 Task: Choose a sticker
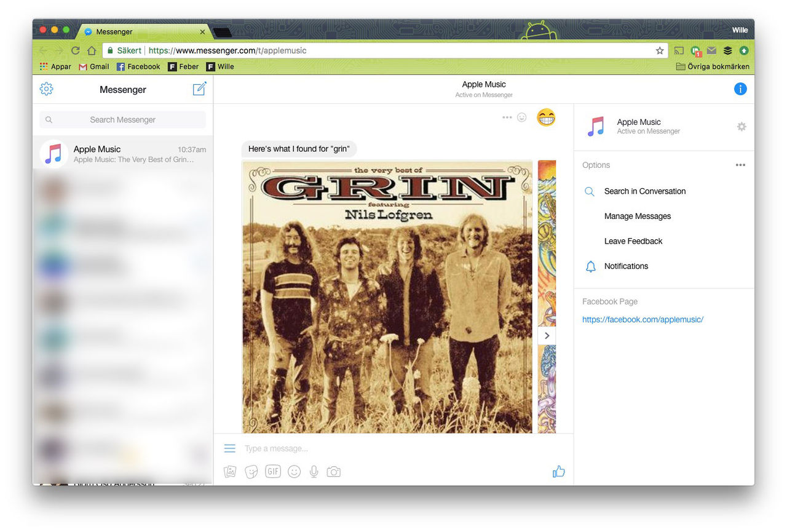pyautogui.click(x=251, y=472)
